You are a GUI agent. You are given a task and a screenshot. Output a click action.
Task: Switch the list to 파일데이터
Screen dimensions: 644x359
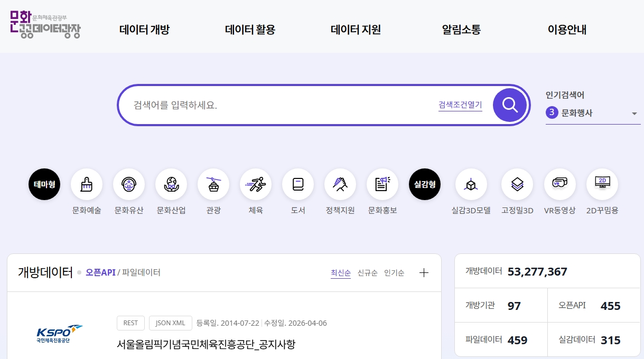[x=141, y=272]
